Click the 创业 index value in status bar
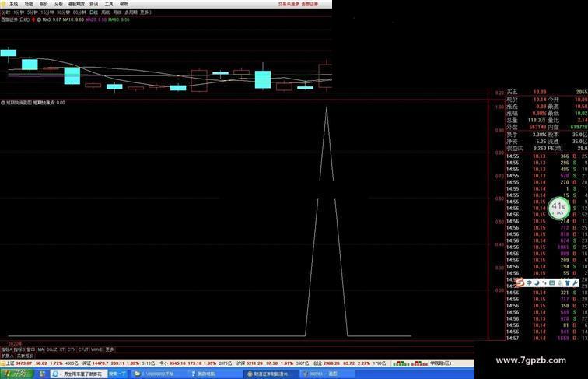This screenshot has height=379, width=588. 331,363
